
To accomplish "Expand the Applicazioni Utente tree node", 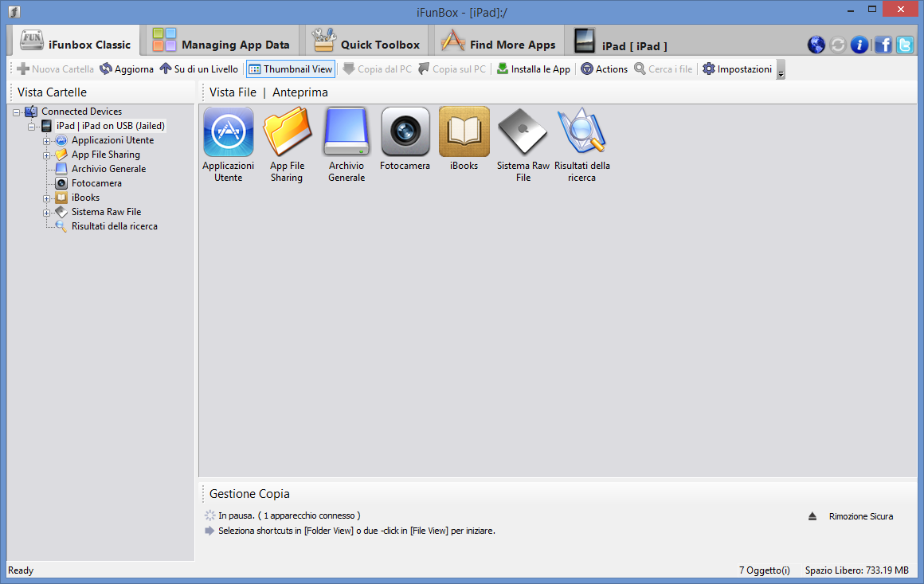I will pos(46,141).
